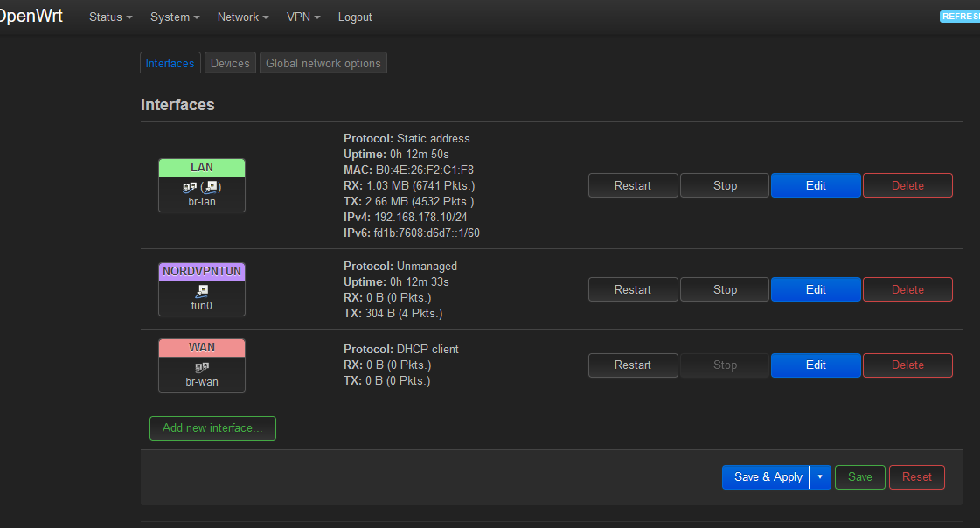Open the Status menu

click(x=111, y=17)
